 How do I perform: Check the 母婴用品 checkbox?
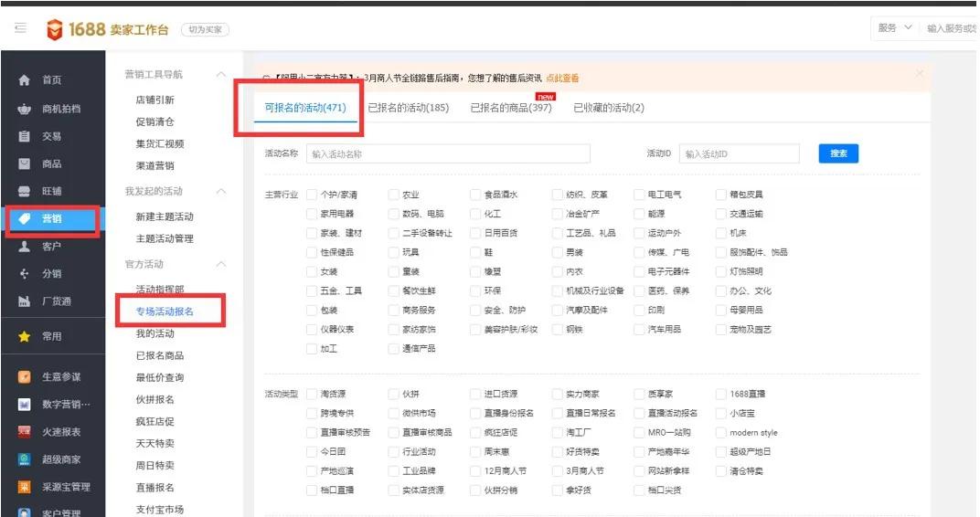(720, 310)
